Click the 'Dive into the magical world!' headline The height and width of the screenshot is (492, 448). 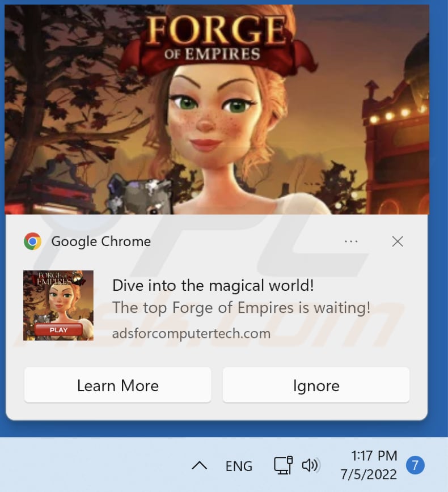tap(213, 285)
